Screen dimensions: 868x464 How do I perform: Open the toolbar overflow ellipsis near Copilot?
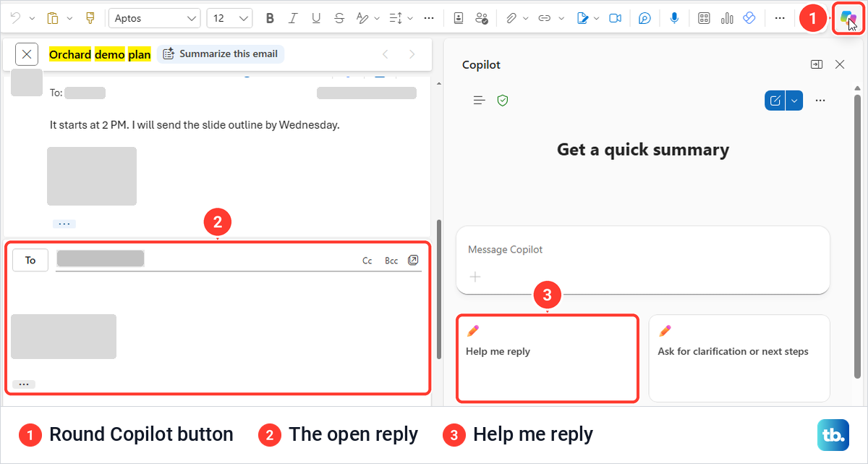point(779,18)
